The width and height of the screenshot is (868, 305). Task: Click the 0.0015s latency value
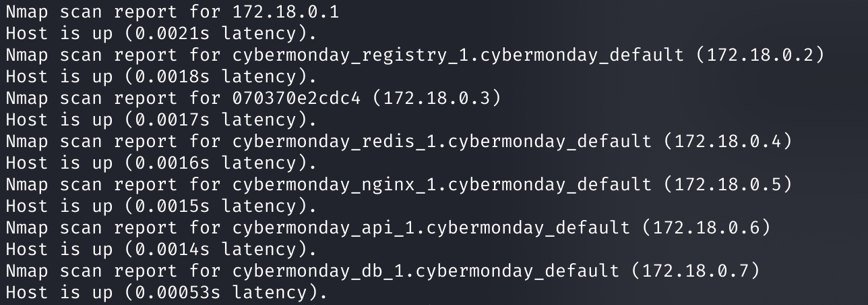[173, 206]
